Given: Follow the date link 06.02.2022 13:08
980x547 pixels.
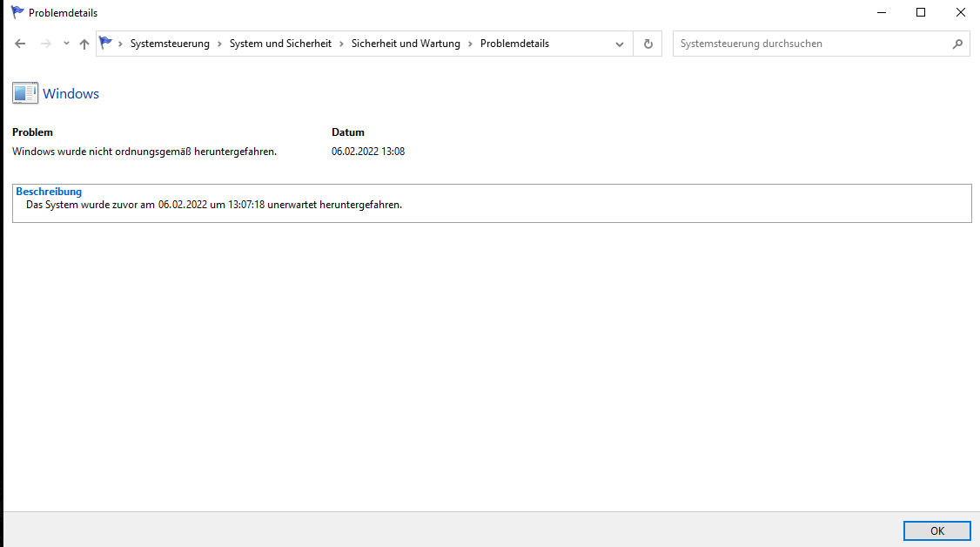Looking at the screenshot, I should tap(368, 151).
